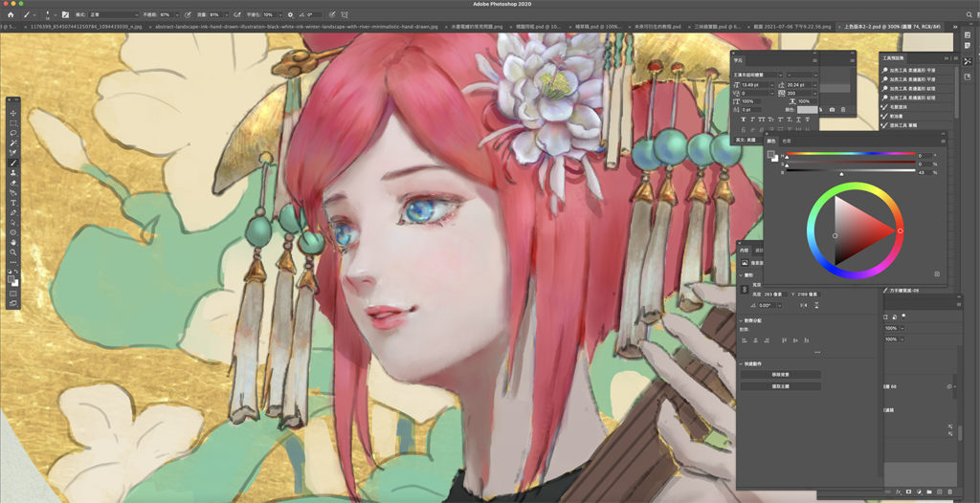The image size is (980, 503).
Task: Select the Hand tool
Action: (x=12, y=243)
